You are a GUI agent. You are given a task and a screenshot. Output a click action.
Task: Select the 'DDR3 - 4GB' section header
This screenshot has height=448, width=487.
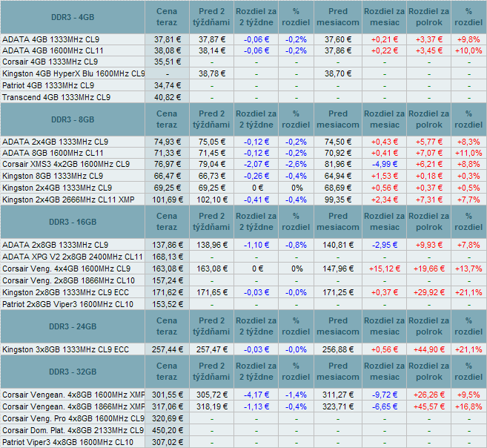(73, 17)
